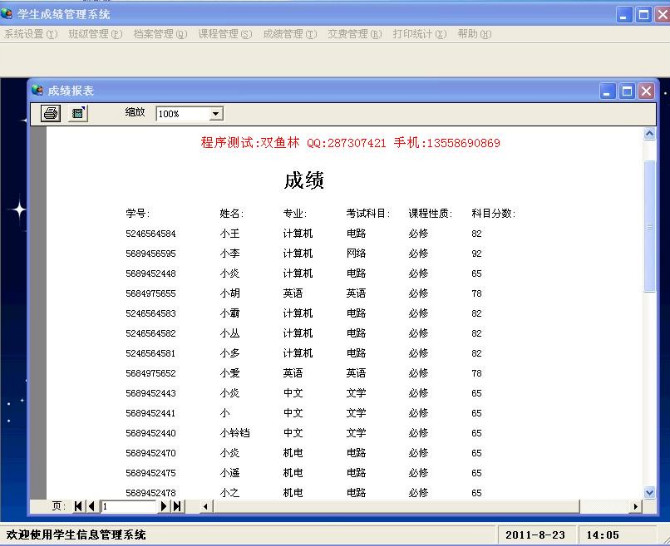Screen dimensions: 670x546
Task: Click the 网络 exam subject cell
Action: pyautogui.click(x=356, y=254)
